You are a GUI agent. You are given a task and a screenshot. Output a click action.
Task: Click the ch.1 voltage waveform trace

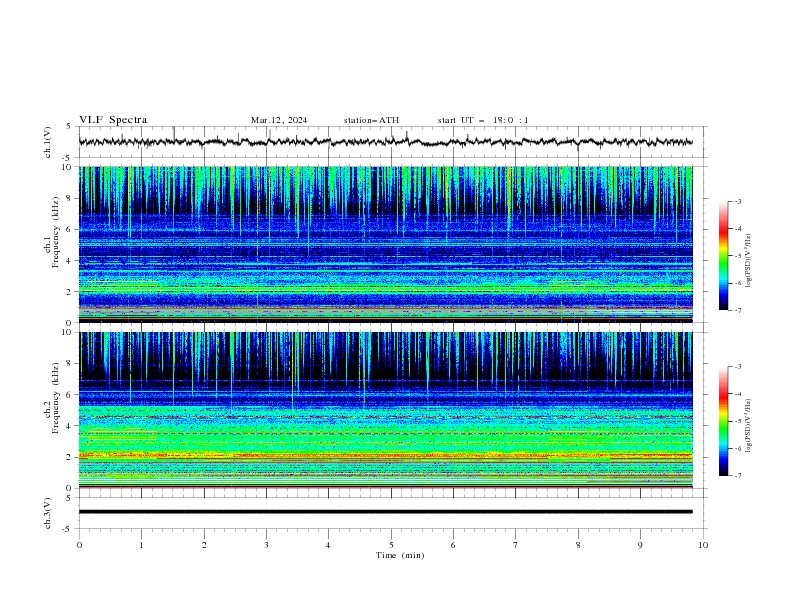pos(385,142)
